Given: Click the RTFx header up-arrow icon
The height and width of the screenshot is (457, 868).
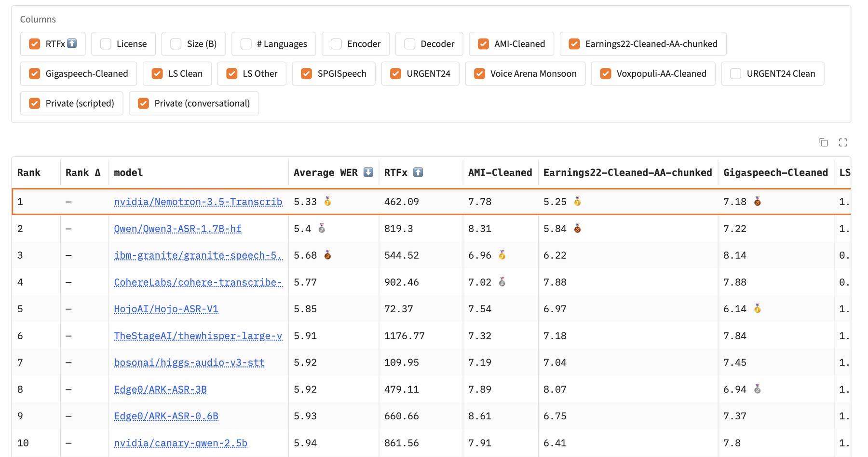Looking at the screenshot, I should [418, 172].
